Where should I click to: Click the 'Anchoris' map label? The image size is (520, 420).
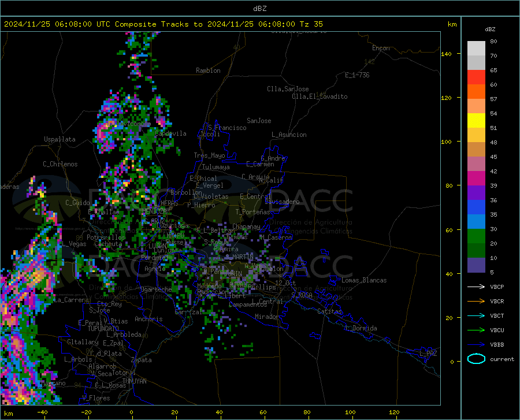(x=148, y=319)
